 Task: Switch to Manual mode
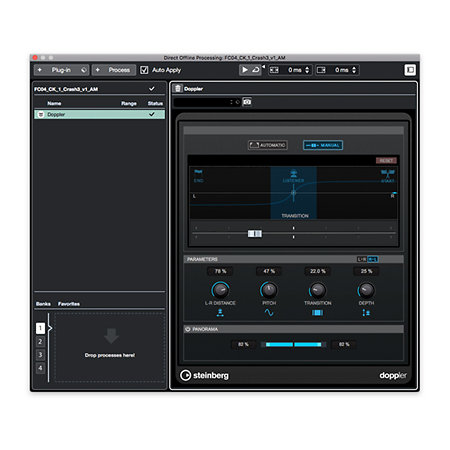tap(323, 145)
